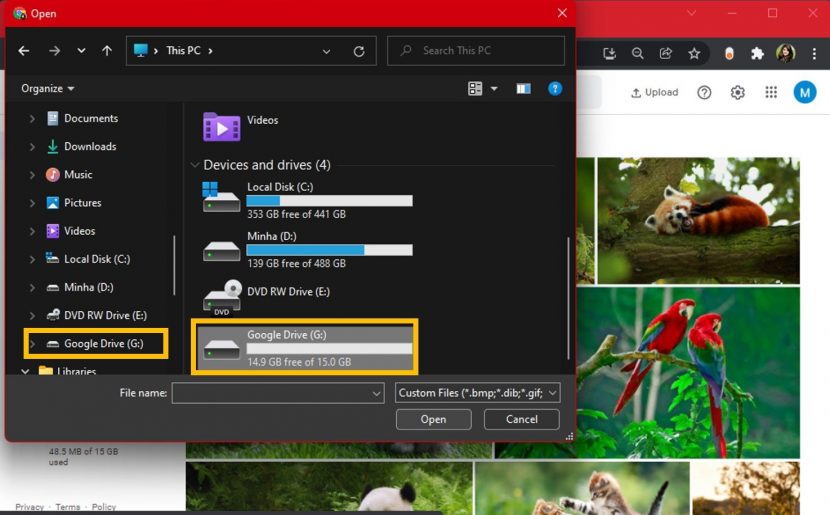Click browser share page icon
Screen dimensions: 830x515
(x=665, y=53)
